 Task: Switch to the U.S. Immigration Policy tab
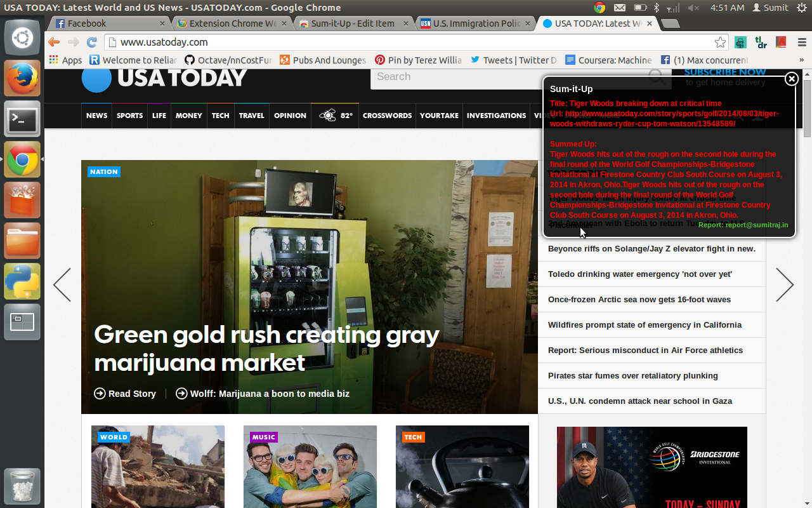coord(475,23)
